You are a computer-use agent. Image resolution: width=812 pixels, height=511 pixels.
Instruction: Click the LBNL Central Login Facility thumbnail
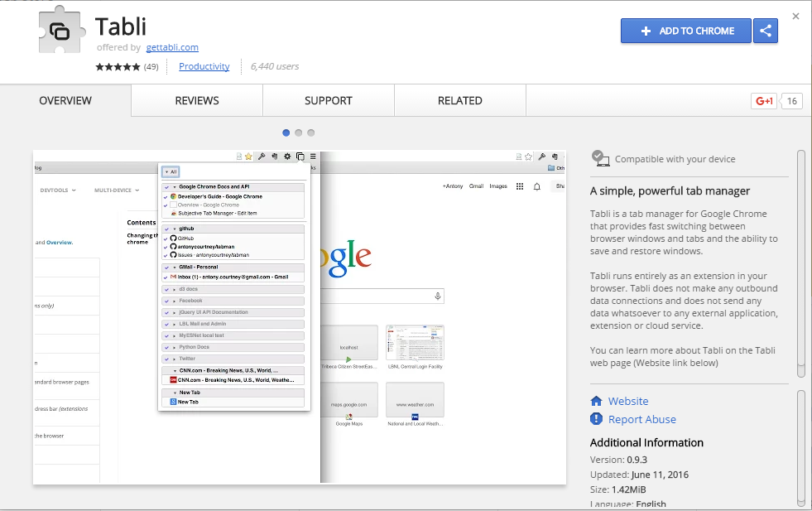pyautogui.click(x=415, y=343)
